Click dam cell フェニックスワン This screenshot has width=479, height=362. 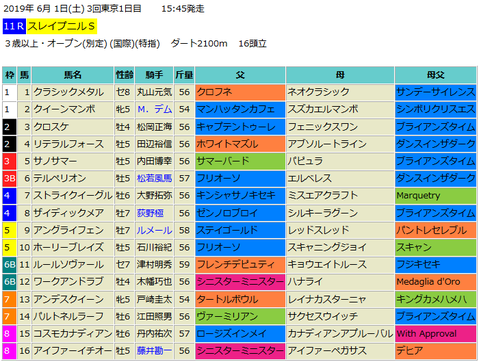(x=340, y=127)
